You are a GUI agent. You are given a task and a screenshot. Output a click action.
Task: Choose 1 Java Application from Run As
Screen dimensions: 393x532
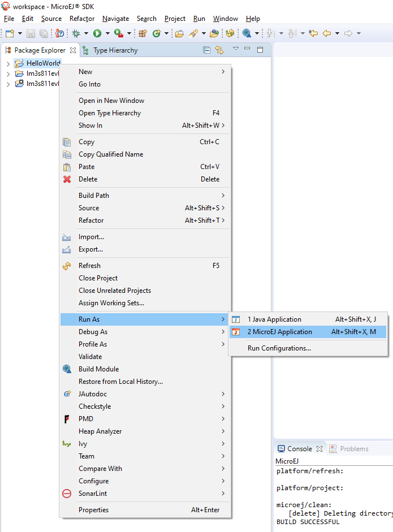point(308,319)
